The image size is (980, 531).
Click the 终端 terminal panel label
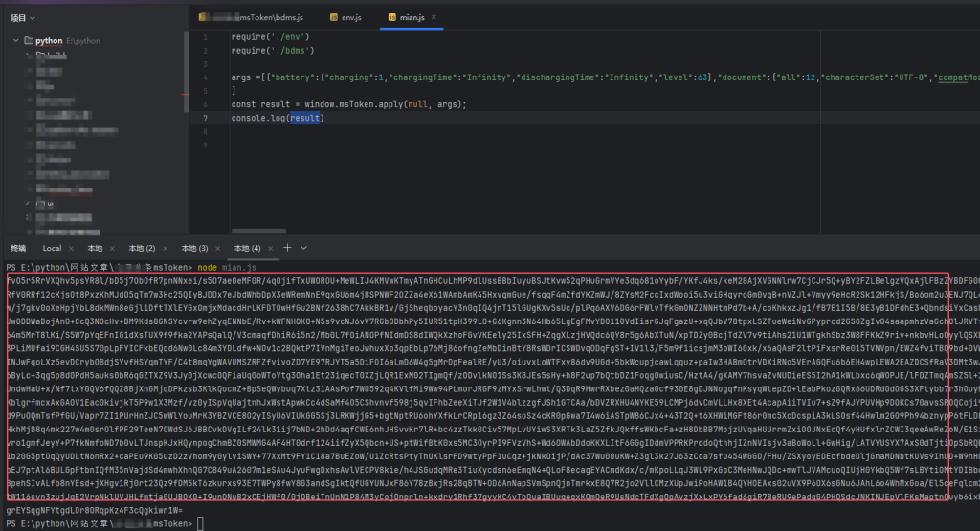[x=18, y=248]
